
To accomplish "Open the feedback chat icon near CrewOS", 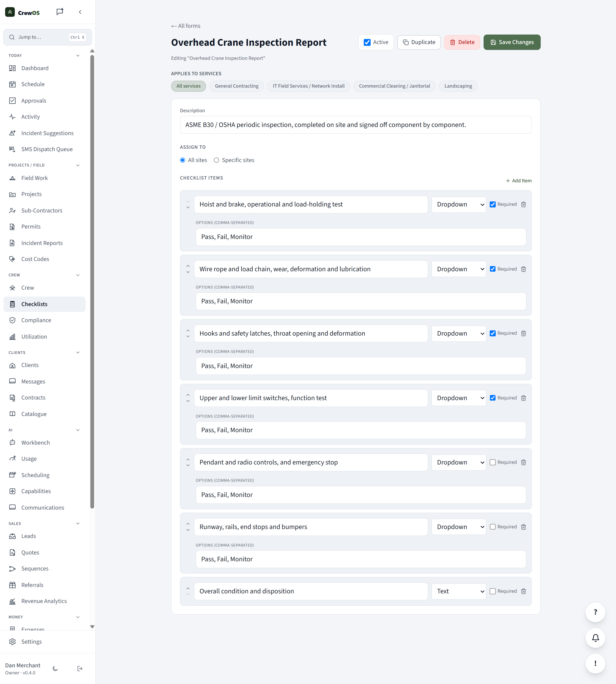I will 60,12.
